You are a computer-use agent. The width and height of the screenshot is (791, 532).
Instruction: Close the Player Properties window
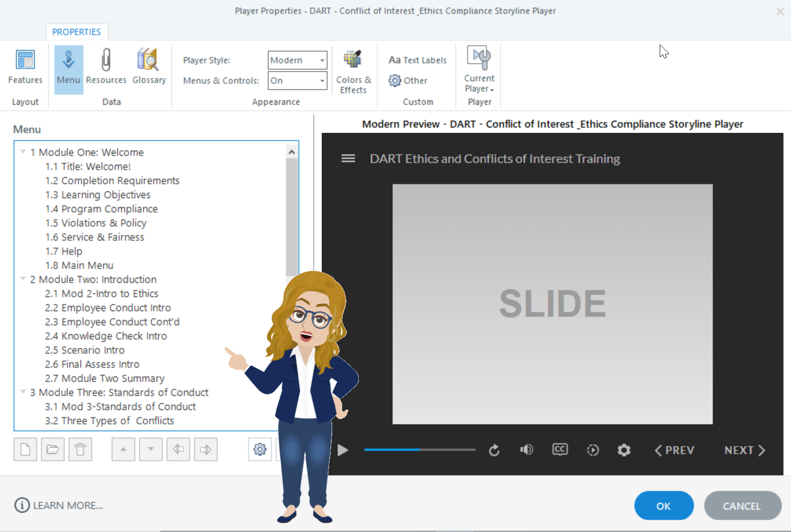(x=780, y=11)
